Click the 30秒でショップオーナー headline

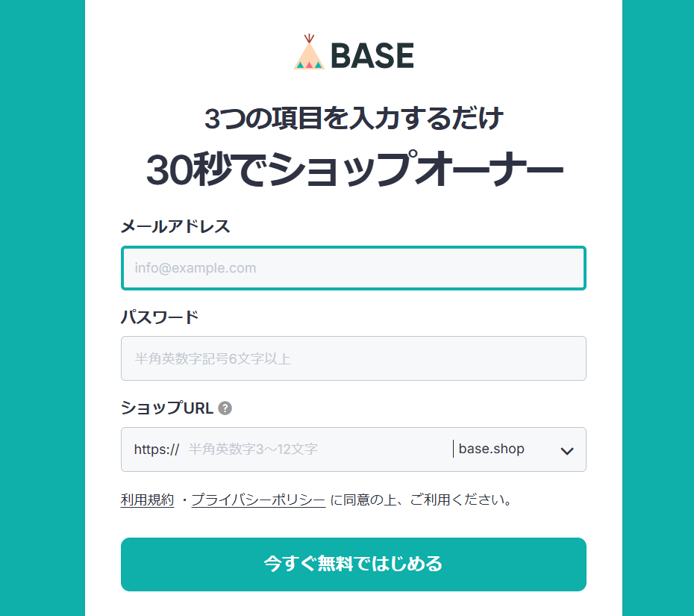[x=354, y=170]
